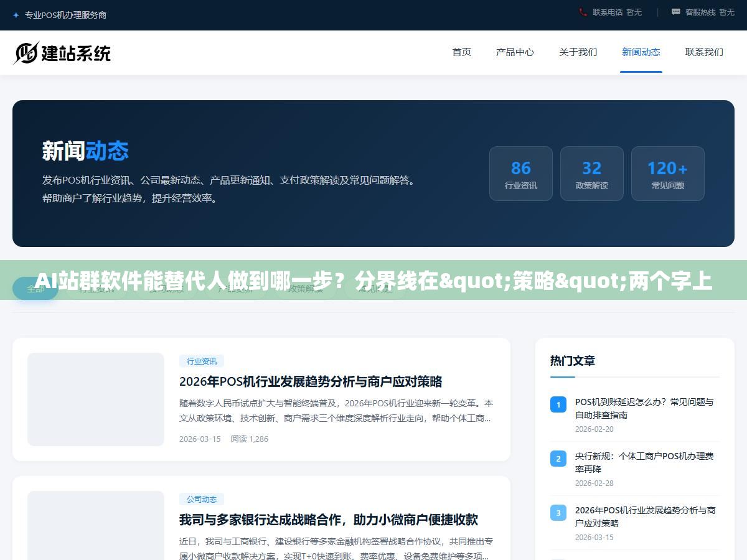This screenshot has height=560, width=747.
Task: Select the 新闻动态 navigation tab
Action: [641, 52]
